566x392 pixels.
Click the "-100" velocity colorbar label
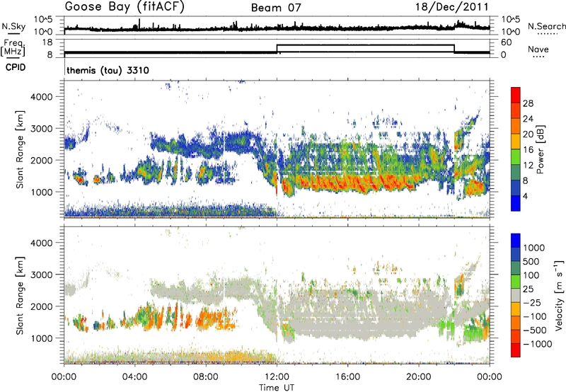pos(535,316)
